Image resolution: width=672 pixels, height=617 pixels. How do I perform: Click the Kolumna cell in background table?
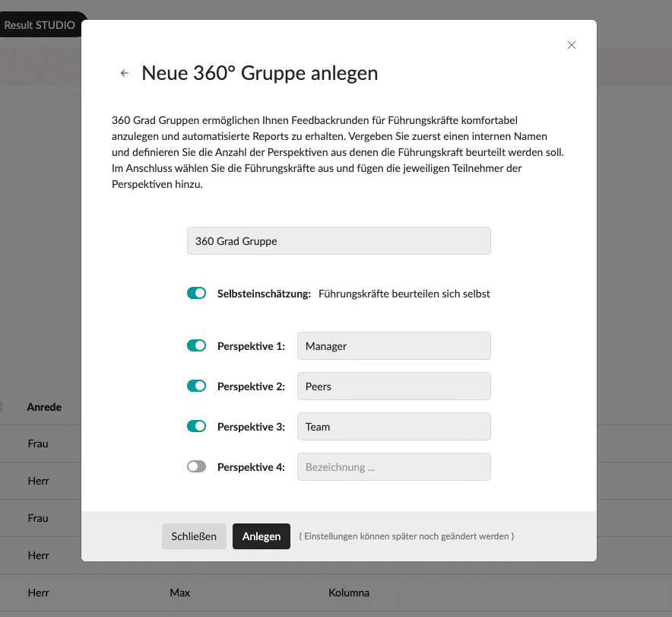349,593
